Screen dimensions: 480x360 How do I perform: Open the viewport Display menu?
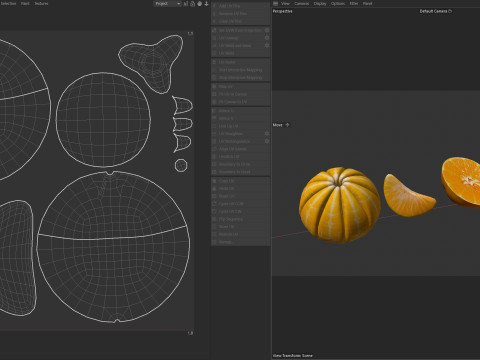pos(320,4)
